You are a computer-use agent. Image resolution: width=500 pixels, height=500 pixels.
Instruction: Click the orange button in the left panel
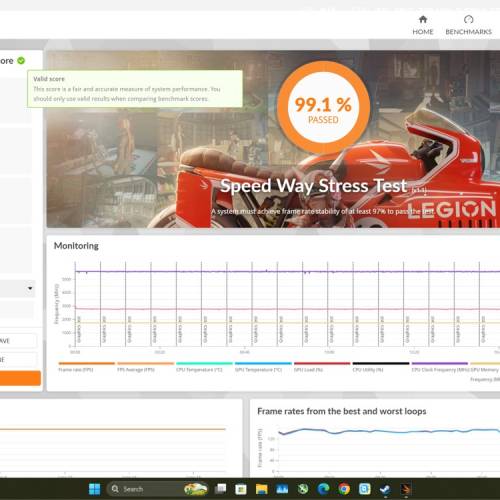[20, 378]
